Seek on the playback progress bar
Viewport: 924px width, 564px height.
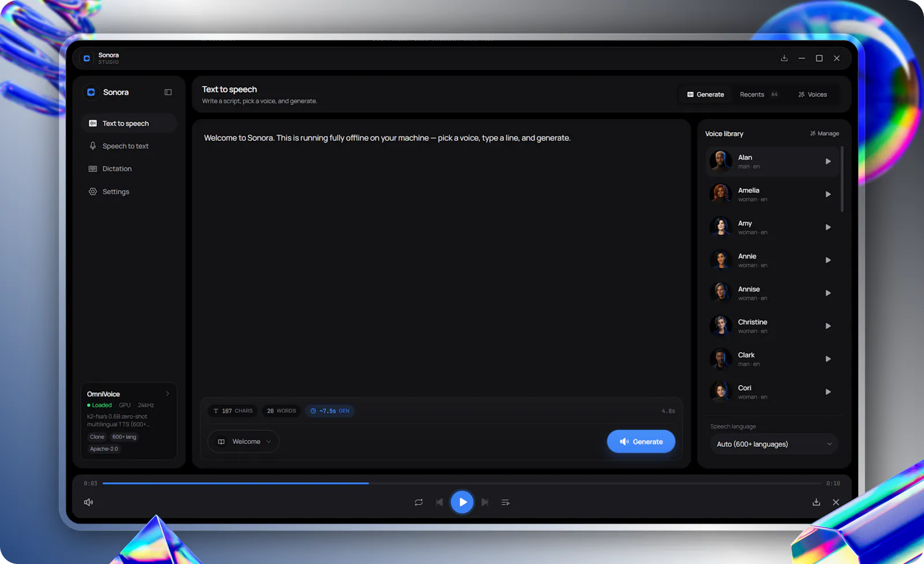coord(461,483)
